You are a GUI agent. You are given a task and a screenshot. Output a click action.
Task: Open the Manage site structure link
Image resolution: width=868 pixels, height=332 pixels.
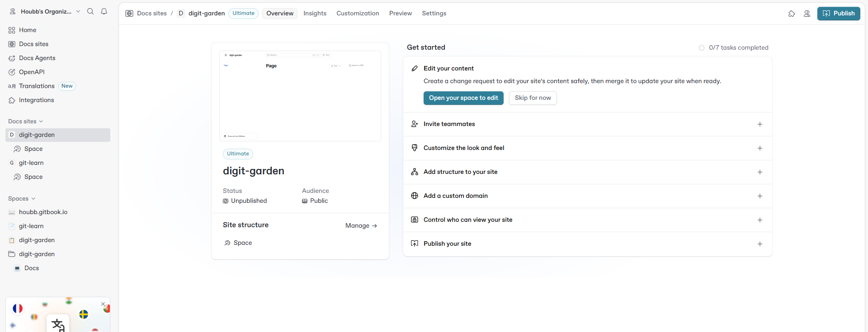[x=361, y=226]
